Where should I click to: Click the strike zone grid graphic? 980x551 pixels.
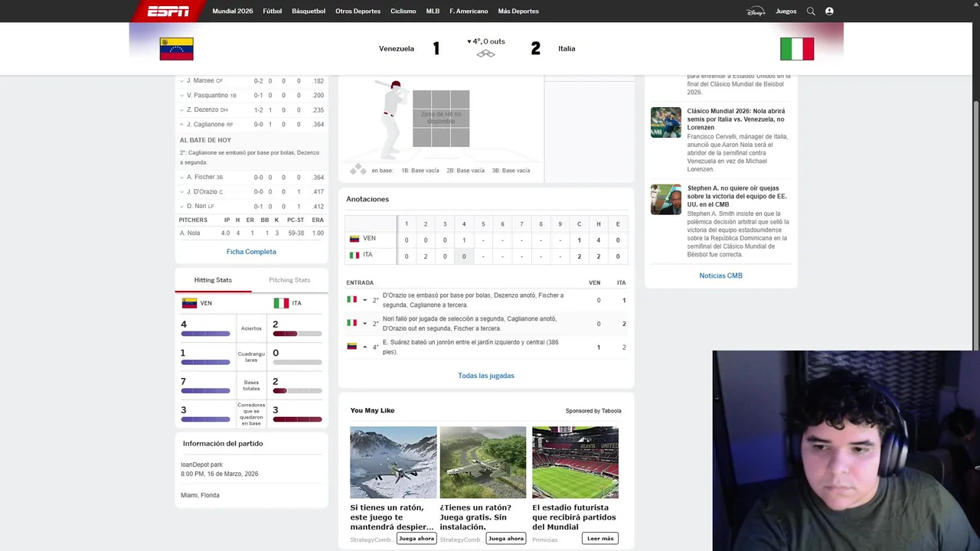point(441,119)
